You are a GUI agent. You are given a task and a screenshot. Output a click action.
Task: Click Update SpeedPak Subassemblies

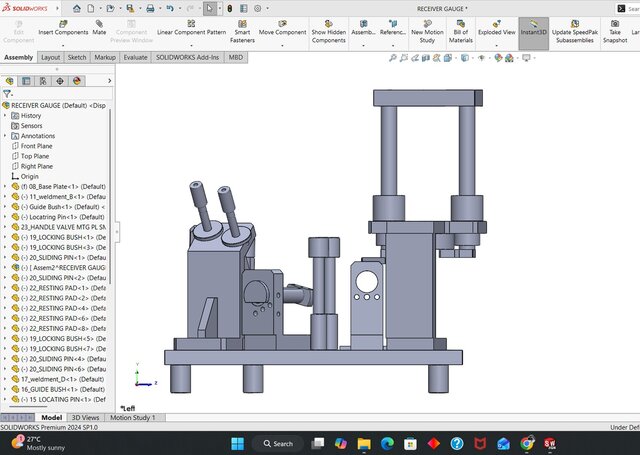pos(575,31)
